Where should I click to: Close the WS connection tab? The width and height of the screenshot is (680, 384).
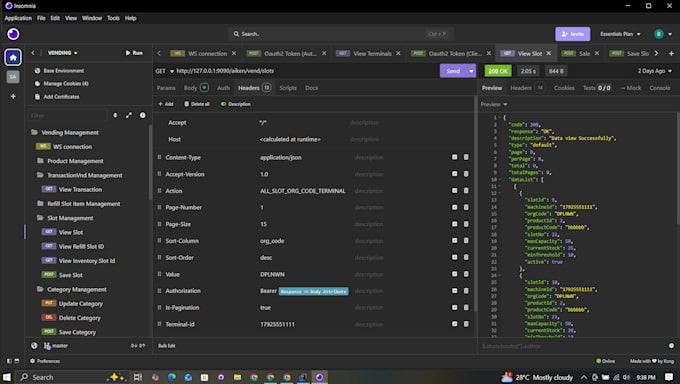click(234, 53)
